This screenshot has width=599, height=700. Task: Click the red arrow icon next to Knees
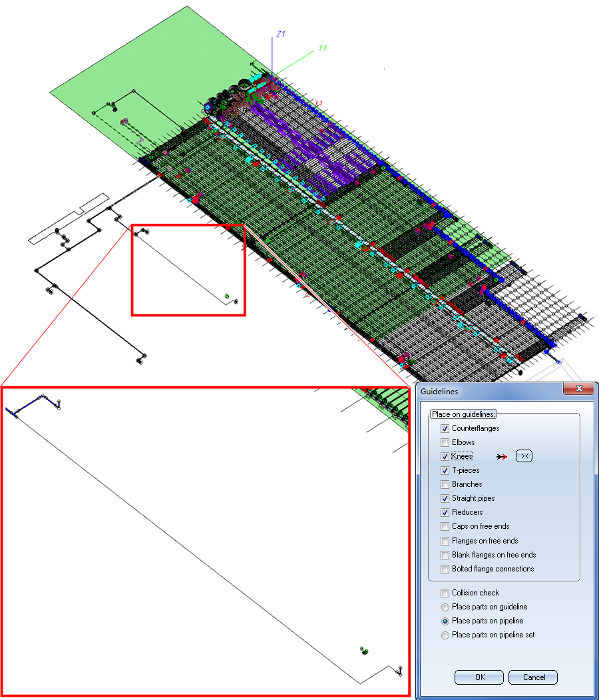pos(502,457)
